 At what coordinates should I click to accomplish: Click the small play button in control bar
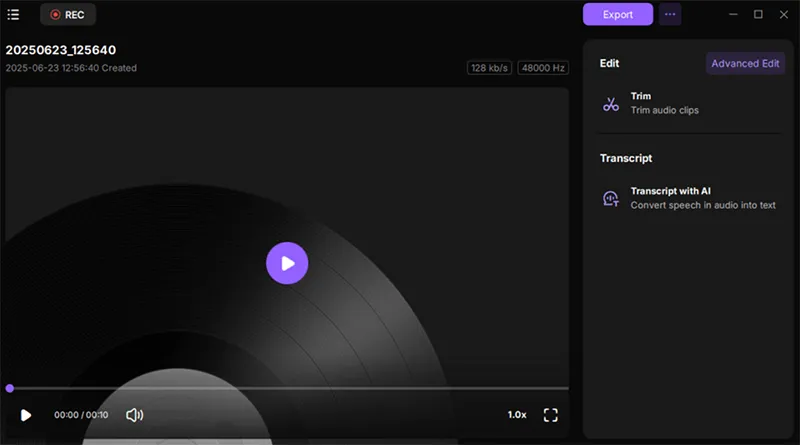(26, 415)
